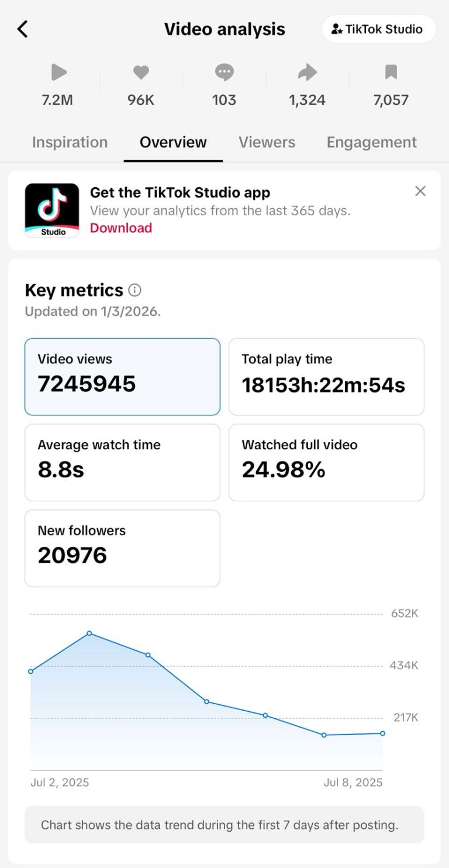Switch to the Inspiration tab
449x868 pixels.
(70, 142)
